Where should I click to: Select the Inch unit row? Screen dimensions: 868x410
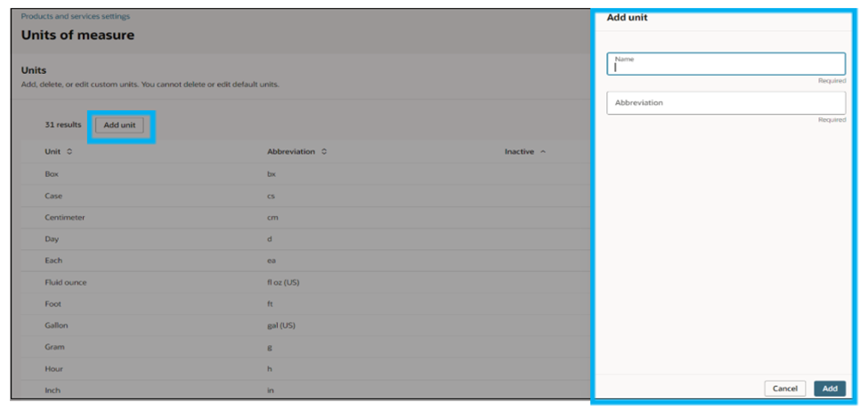(305, 390)
